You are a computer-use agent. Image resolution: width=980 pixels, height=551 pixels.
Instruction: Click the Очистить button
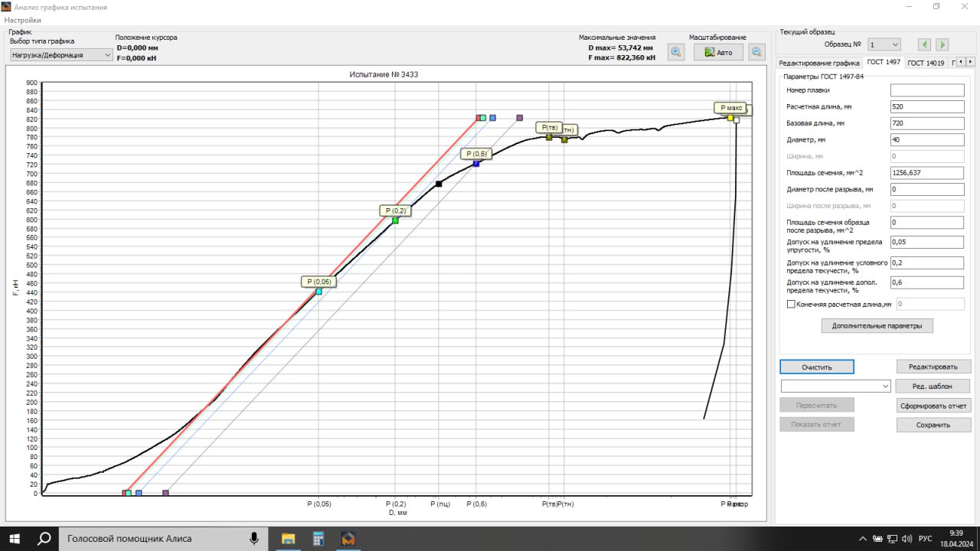click(817, 367)
